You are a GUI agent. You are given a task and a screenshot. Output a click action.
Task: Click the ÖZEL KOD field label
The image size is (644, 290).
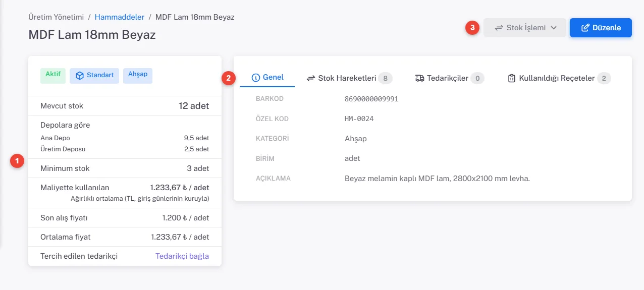tap(272, 119)
